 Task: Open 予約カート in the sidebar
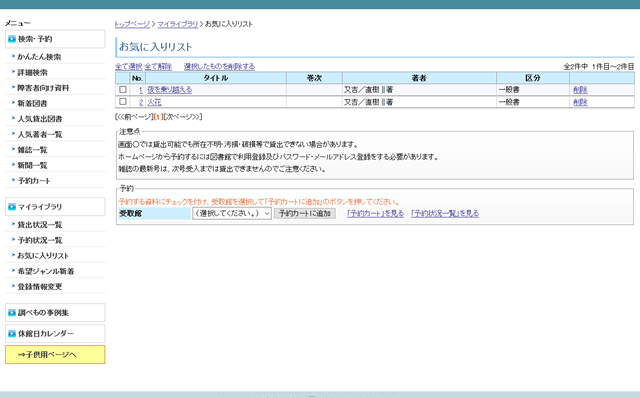[x=34, y=181]
